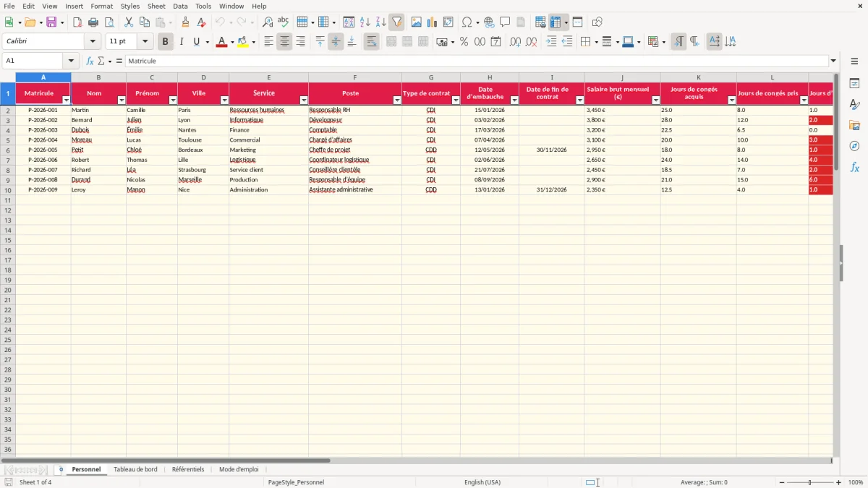
Task: Click the horizontal scrollbar thumb
Action: tap(166, 461)
